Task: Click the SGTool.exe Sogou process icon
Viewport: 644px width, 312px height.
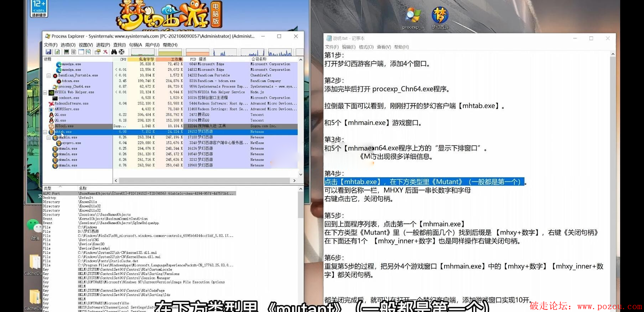Action: pos(51,126)
